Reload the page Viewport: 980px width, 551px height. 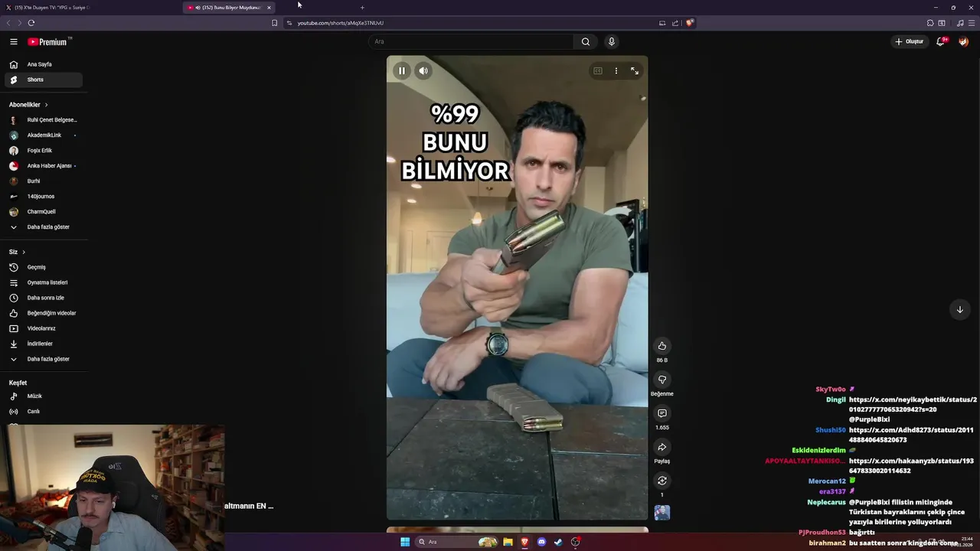tap(31, 23)
